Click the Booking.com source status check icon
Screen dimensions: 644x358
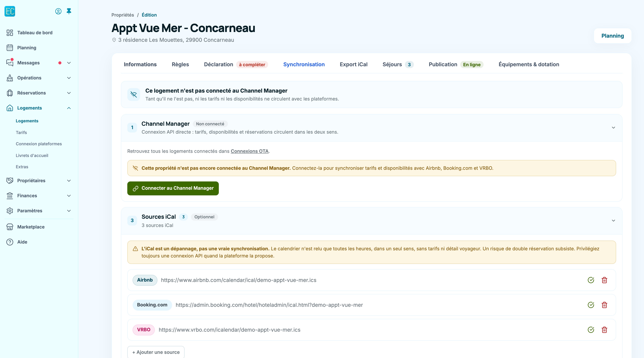pos(591,305)
